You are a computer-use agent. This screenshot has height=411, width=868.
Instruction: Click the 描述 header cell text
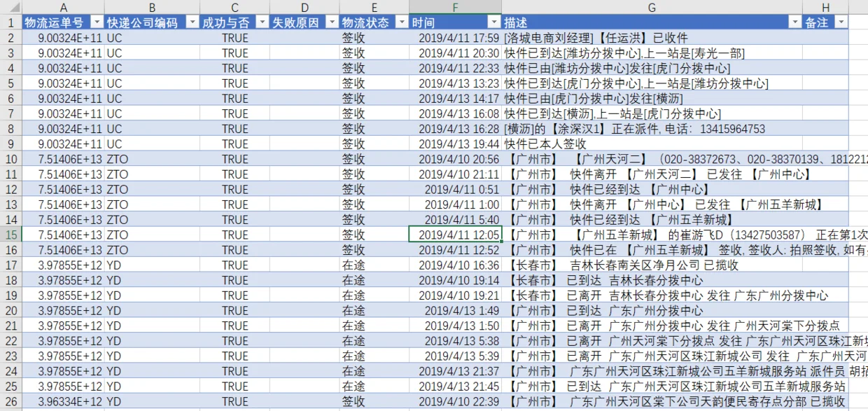[x=516, y=22]
